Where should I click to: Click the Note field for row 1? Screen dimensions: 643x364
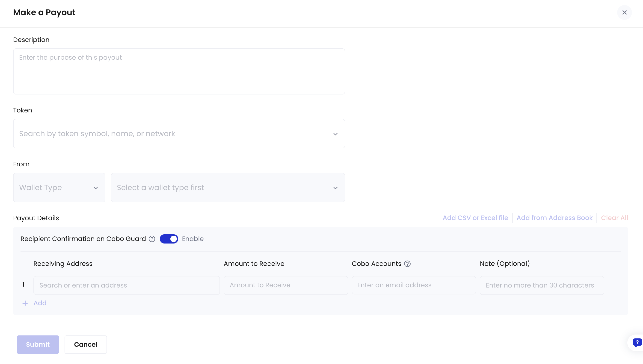tap(542, 285)
